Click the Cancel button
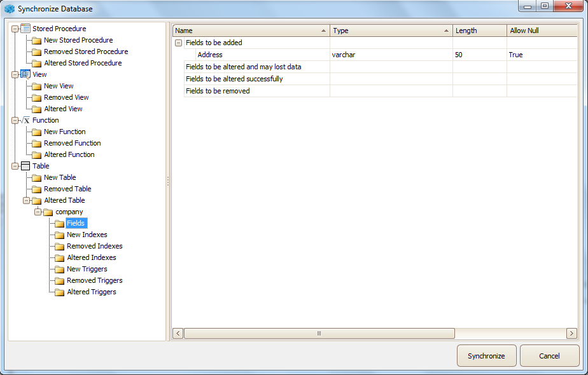588x375 pixels. 549,355
